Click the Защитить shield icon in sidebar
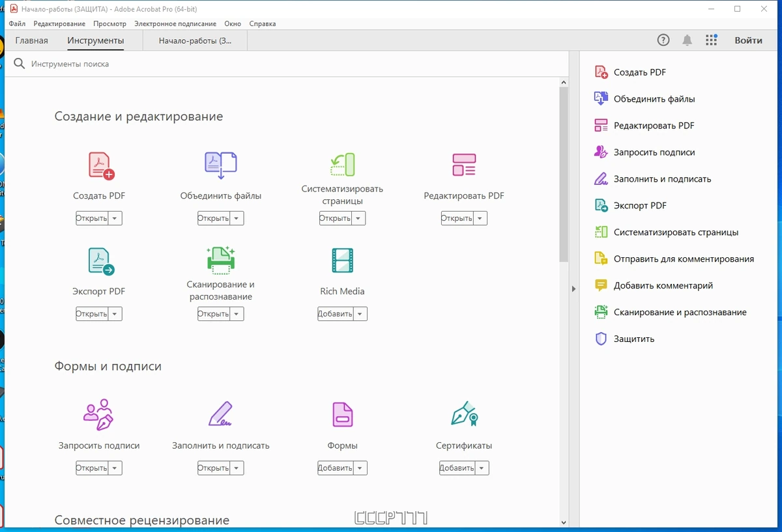 (601, 339)
